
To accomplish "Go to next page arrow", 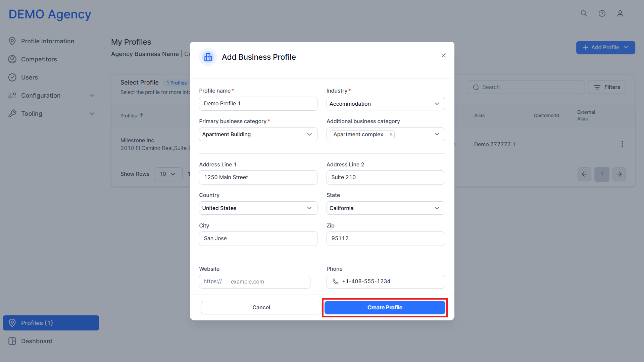I will click(x=619, y=174).
